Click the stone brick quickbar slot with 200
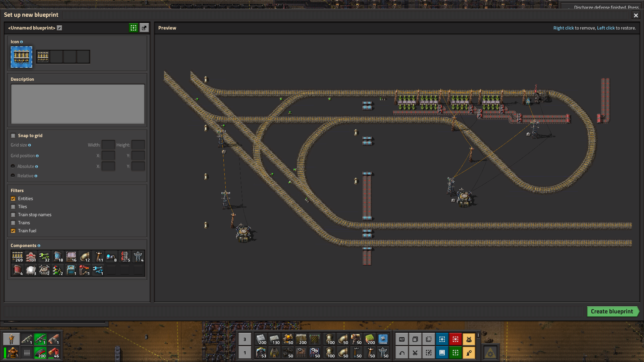644x362 pixels. click(261, 339)
